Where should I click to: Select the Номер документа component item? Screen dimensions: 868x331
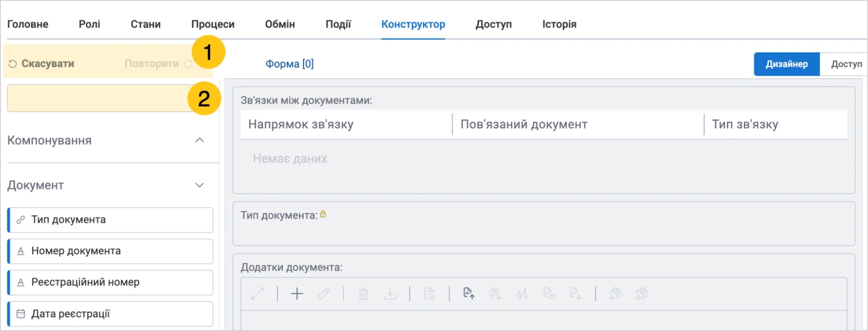pos(110,251)
